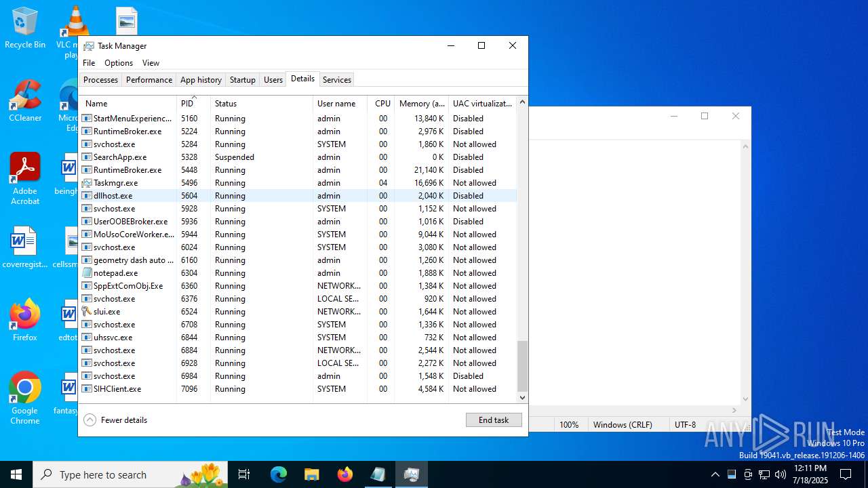Open CCleaner desktop shortcut

[x=25, y=102]
